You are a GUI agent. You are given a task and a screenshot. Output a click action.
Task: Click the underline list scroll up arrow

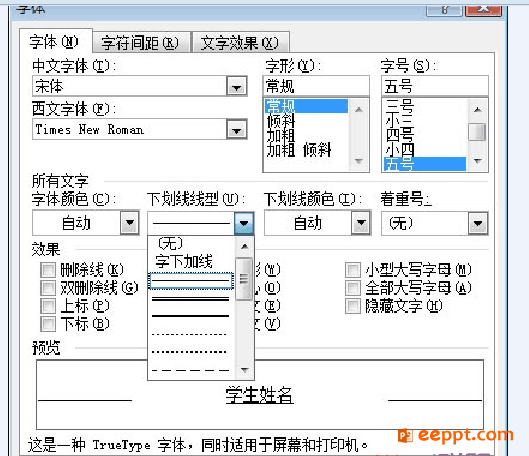tap(245, 246)
